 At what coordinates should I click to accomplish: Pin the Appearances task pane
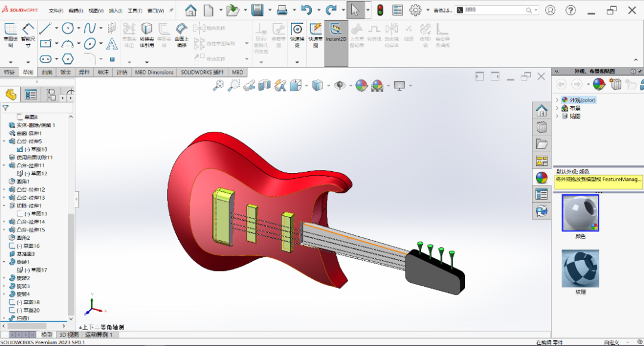[x=640, y=71]
